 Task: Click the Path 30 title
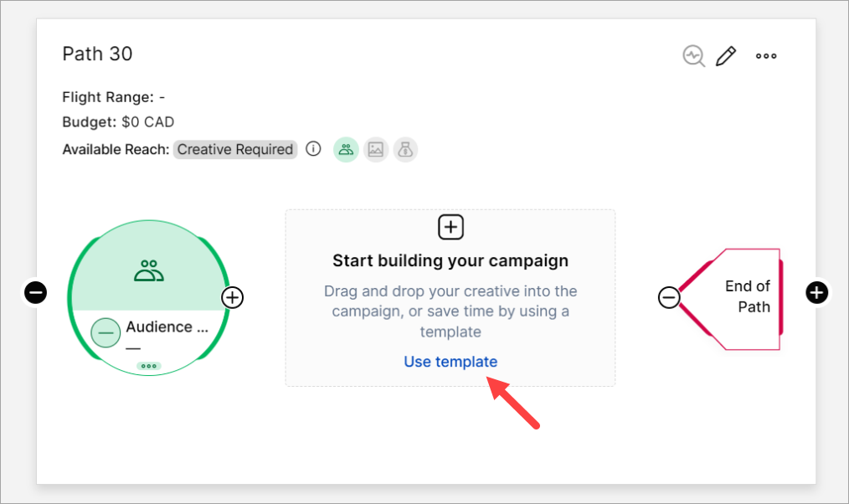tap(97, 54)
